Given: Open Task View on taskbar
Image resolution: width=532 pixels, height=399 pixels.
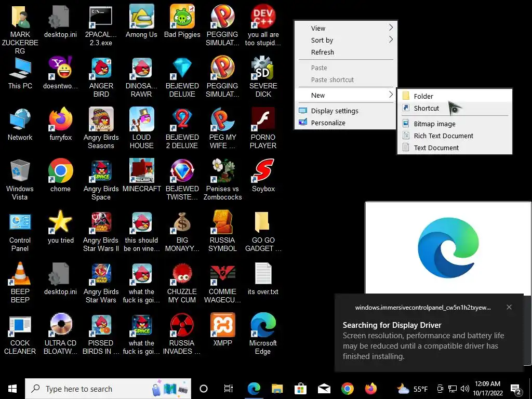Looking at the screenshot, I should [x=229, y=389].
